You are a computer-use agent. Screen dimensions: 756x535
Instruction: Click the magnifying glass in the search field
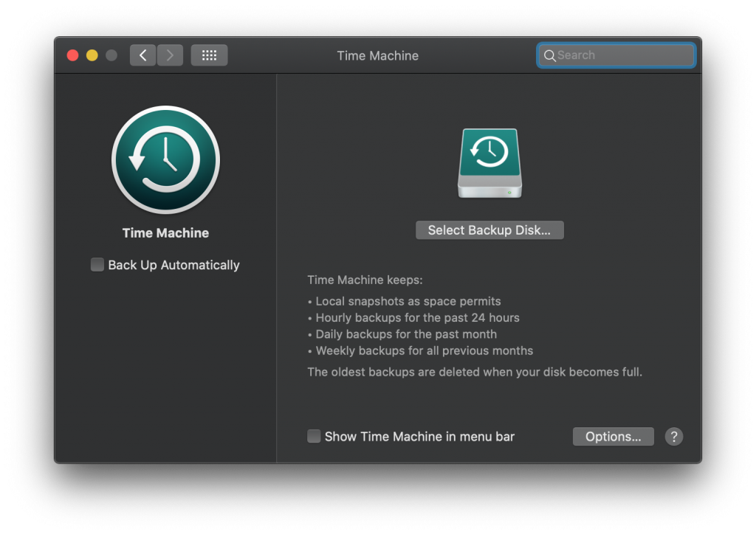point(550,55)
